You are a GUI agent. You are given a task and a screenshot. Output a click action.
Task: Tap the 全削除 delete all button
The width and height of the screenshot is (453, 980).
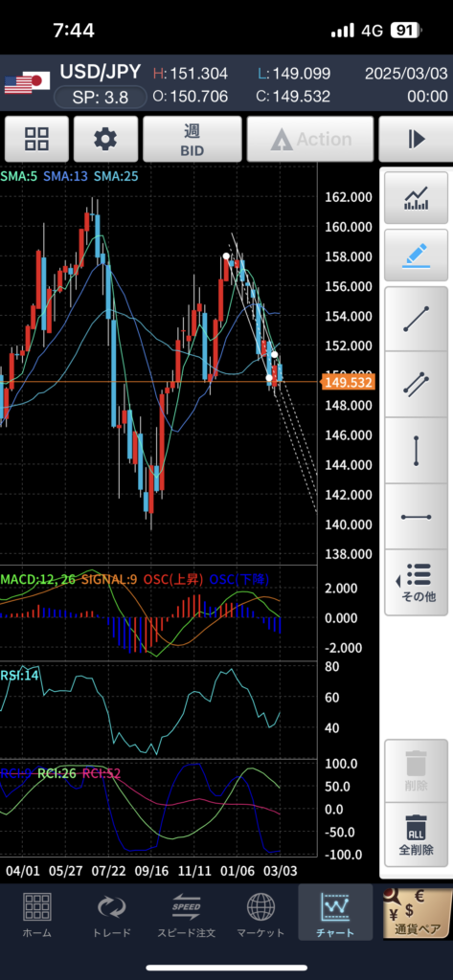point(416,835)
